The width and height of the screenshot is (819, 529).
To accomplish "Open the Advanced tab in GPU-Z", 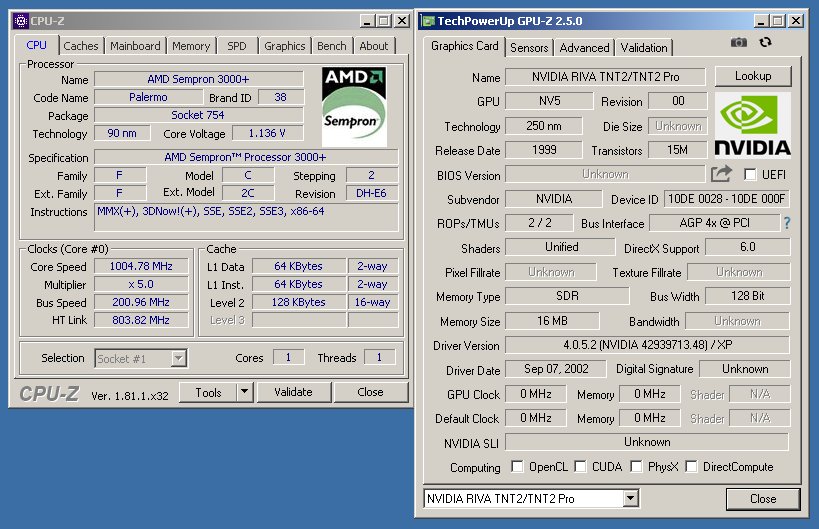I will coord(584,48).
